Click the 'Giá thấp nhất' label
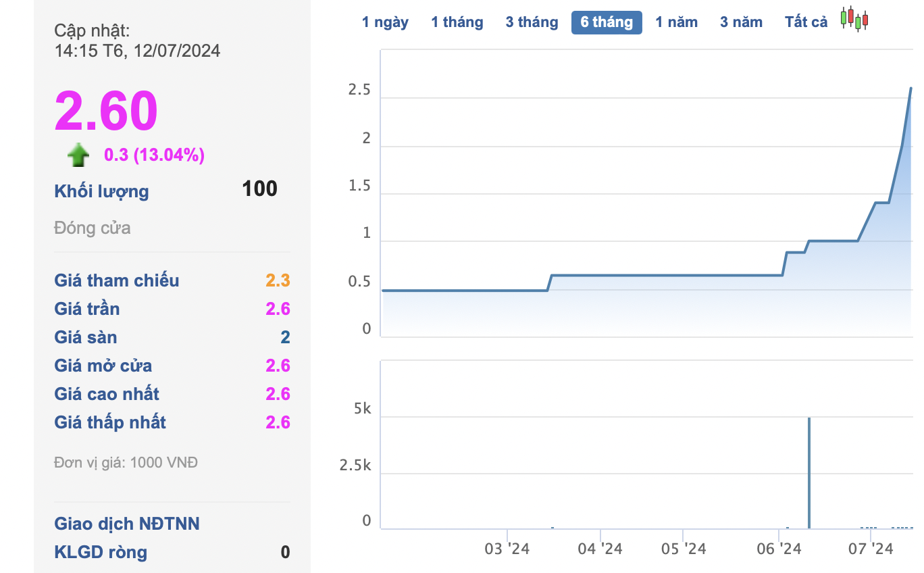This screenshot has width=924, height=573. click(110, 422)
